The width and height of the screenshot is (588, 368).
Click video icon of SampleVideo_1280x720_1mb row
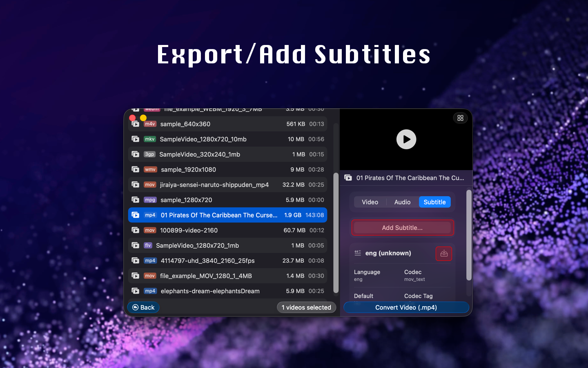tap(135, 245)
